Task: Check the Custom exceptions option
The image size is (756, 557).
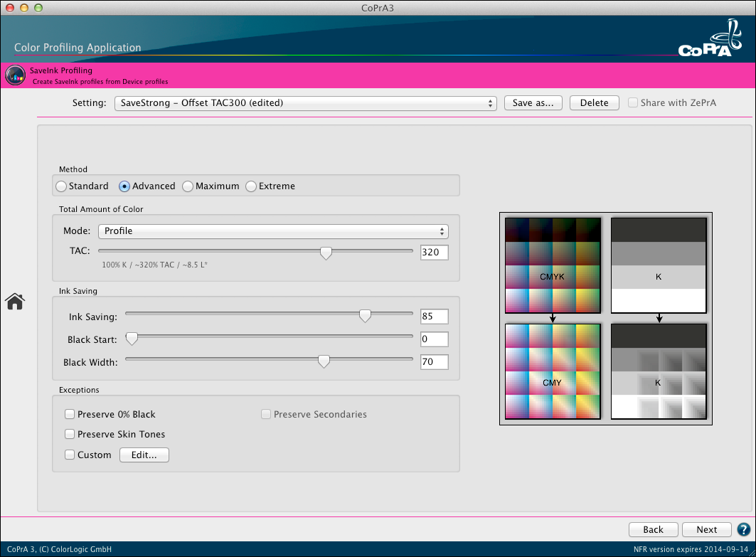Action: [x=70, y=455]
